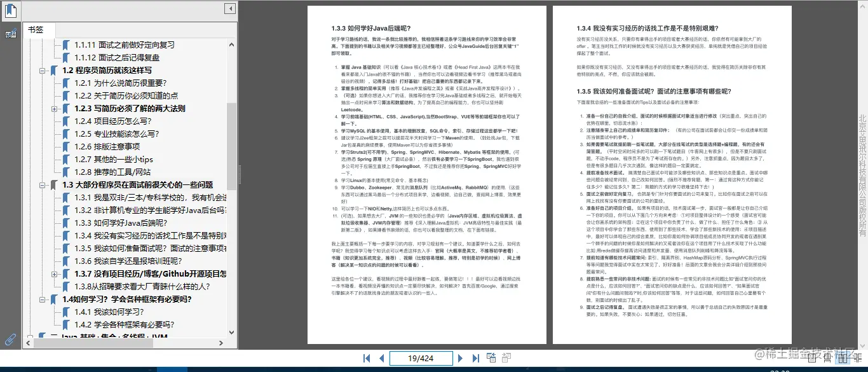868x372 pixels.
Task: Click bookmark panel horizontal scrollbar left arrow
Action: tap(29, 343)
